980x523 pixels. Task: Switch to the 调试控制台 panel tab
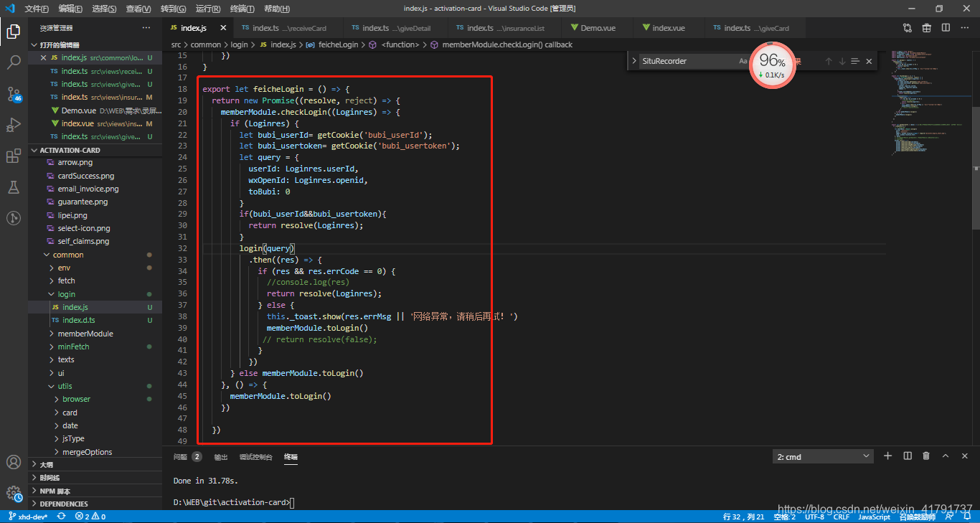coord(255,457)
